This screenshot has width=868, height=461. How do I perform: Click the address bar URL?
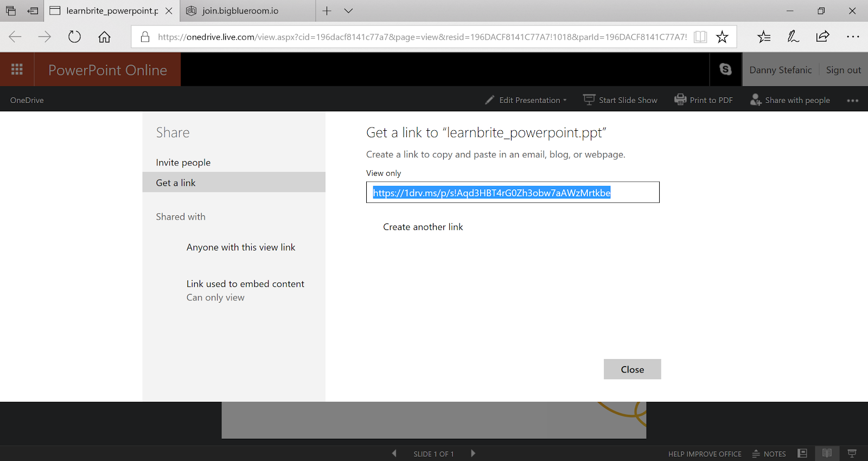(422, 37)
